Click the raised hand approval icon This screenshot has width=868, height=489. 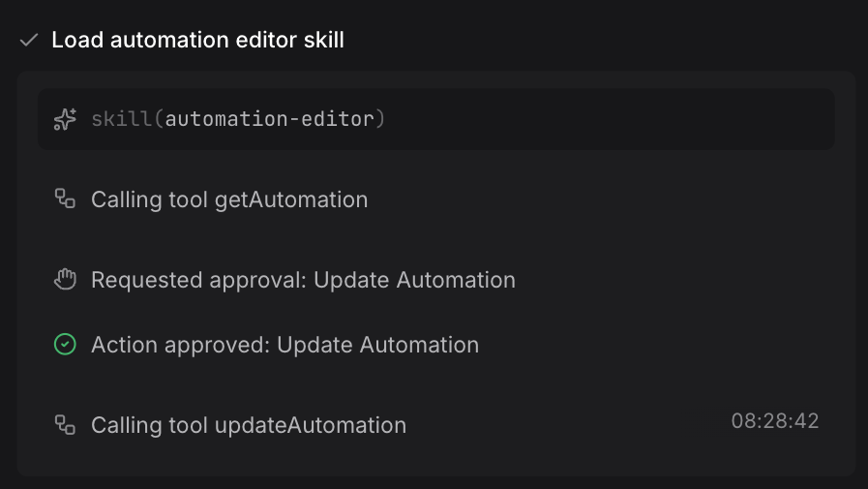click(65, 279)
